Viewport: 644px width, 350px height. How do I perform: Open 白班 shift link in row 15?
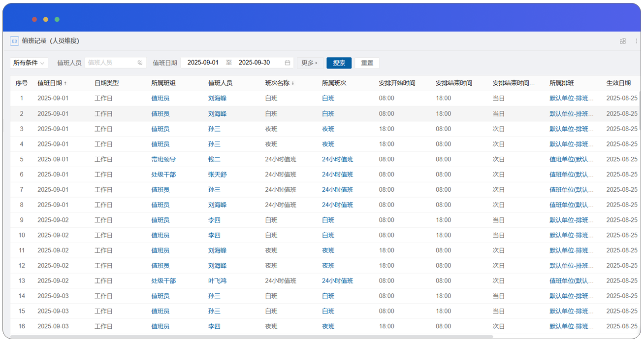[328, 312]
